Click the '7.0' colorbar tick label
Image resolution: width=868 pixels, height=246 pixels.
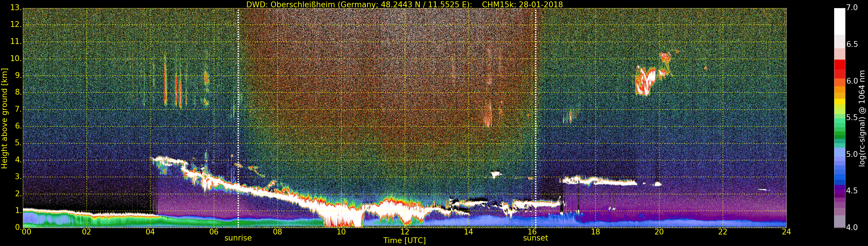[852, 8]
